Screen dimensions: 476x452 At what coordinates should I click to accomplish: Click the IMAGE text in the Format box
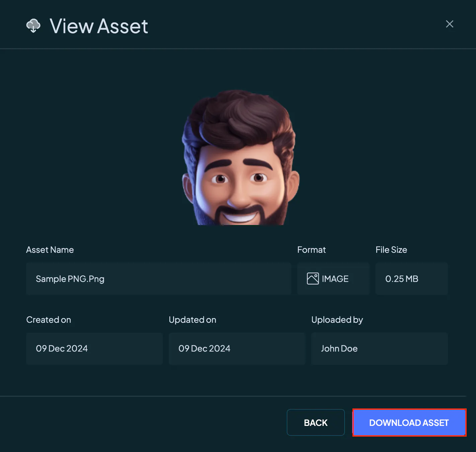click(x=335, y=279)
